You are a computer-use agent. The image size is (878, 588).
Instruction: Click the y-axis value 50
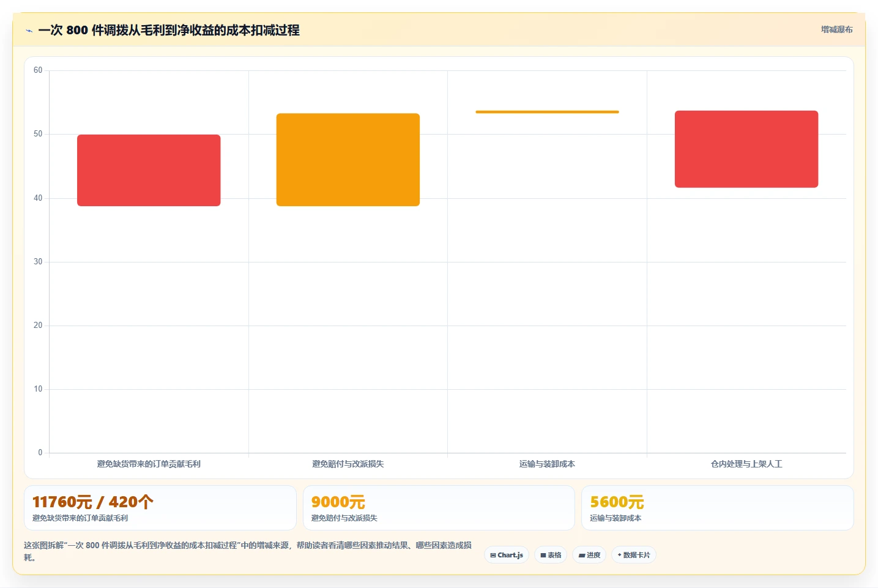tap(38, 134)
